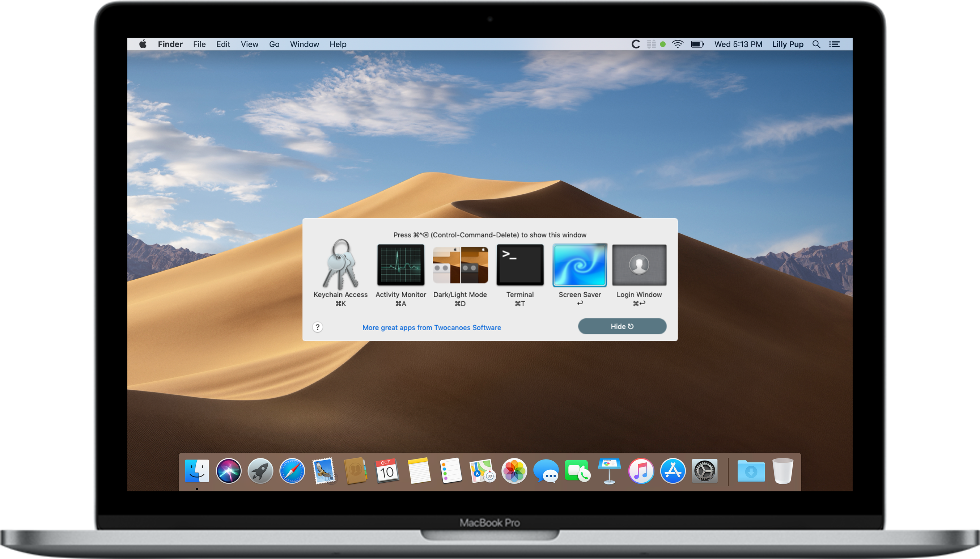This screenshot has height=559, width=980.
Task: Start the Screen Saver
Action: [580, 265]
